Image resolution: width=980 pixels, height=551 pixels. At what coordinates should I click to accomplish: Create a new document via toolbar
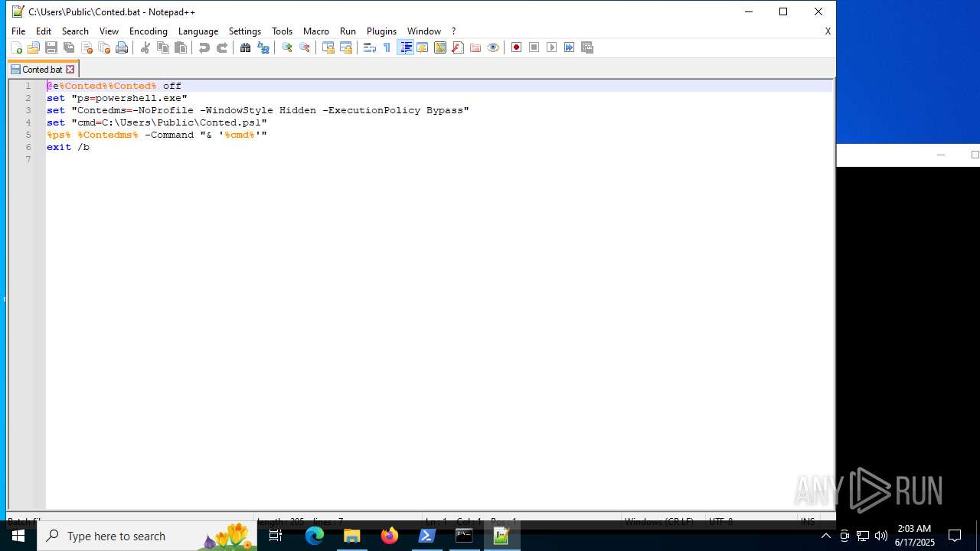[16, 47]
